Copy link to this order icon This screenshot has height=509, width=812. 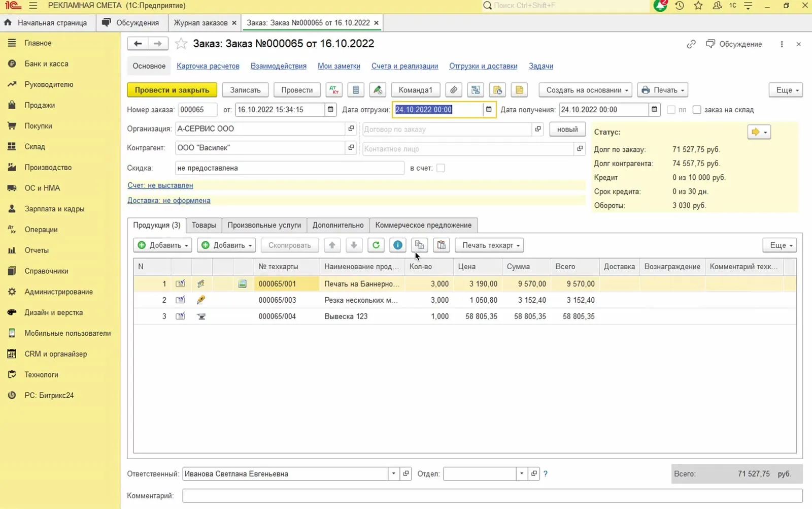coord(691,44)
